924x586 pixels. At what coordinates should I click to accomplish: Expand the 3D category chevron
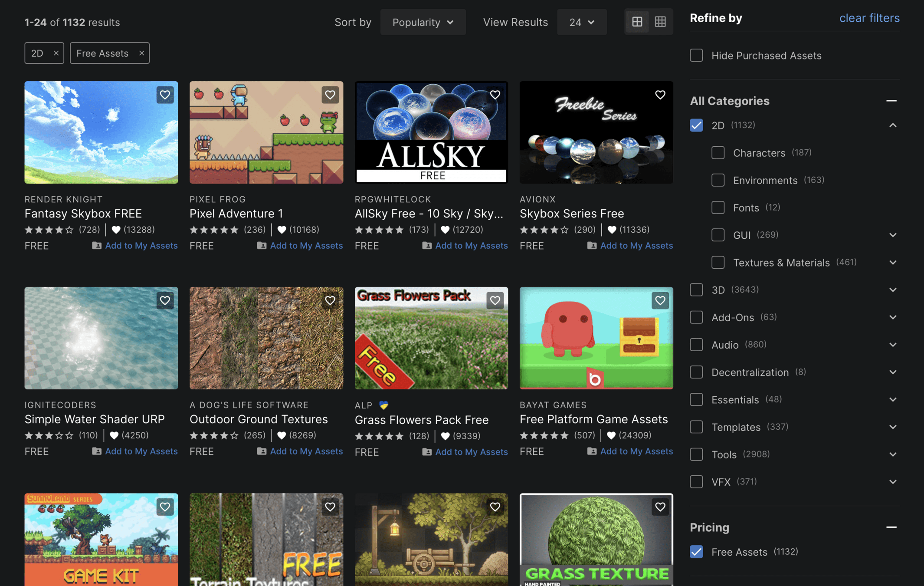pos(892,290)
